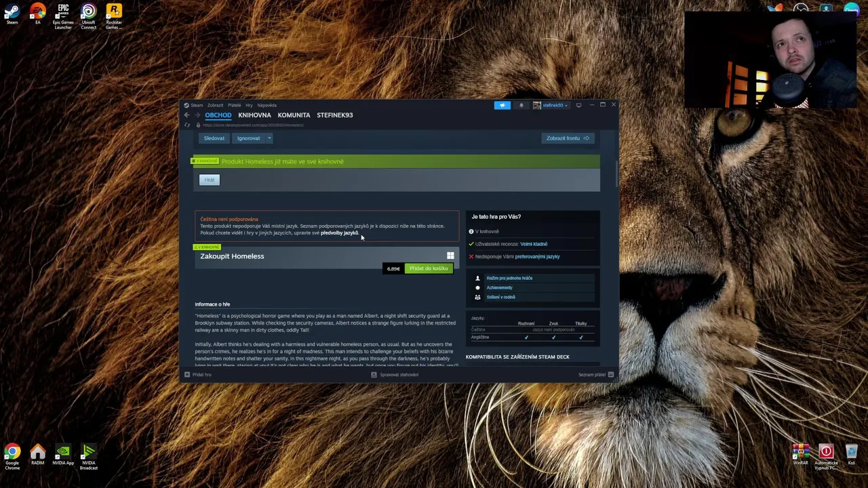Open the Automatické Vypnutí PC shortcut
Viewport: 868px width, 488px height.
point(826,457)
